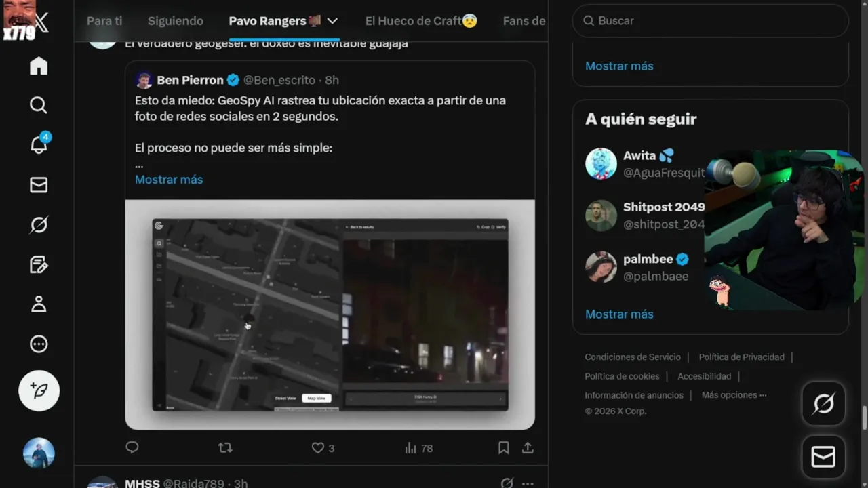The image size is (868, 488).
Task: Open the notepad-with-pencil icon in sidebar
Action: [39, 264]
